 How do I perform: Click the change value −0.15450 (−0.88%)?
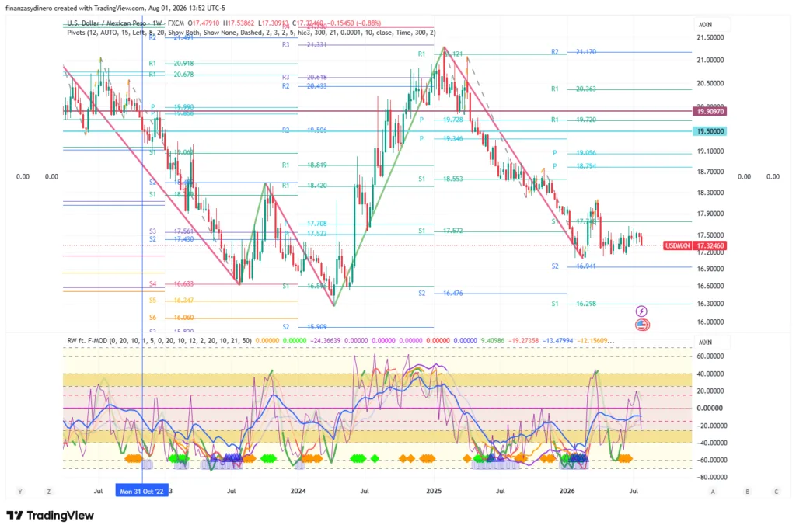354,23
